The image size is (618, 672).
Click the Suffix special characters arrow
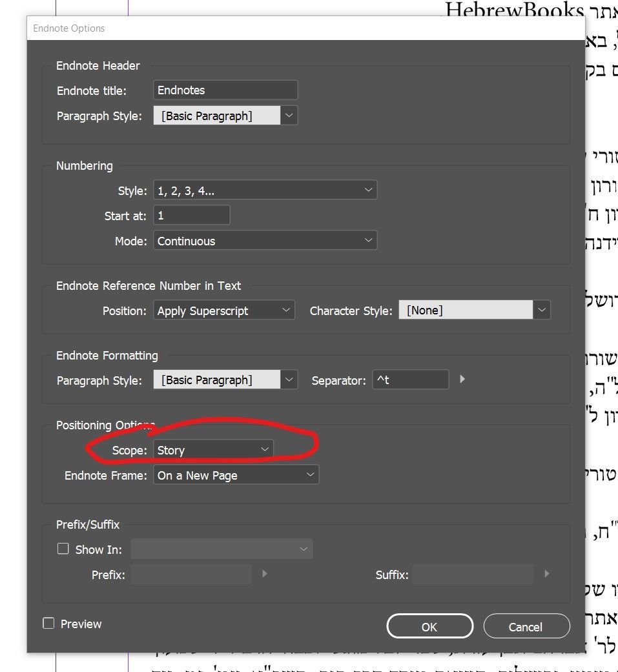pyautogui.click(x=547, y=573)
